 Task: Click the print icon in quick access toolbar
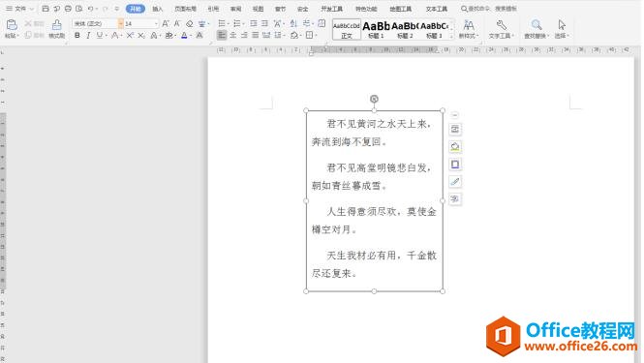(68, 8)
